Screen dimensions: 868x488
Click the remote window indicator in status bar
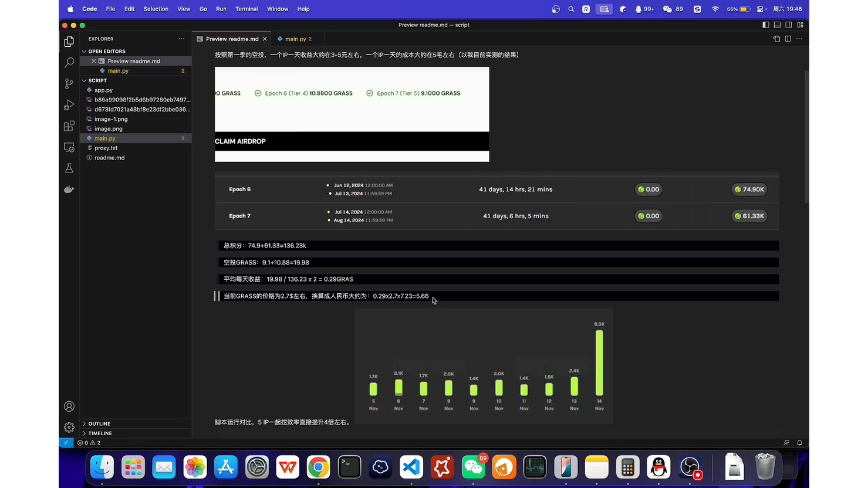click(x=66, y=443)
